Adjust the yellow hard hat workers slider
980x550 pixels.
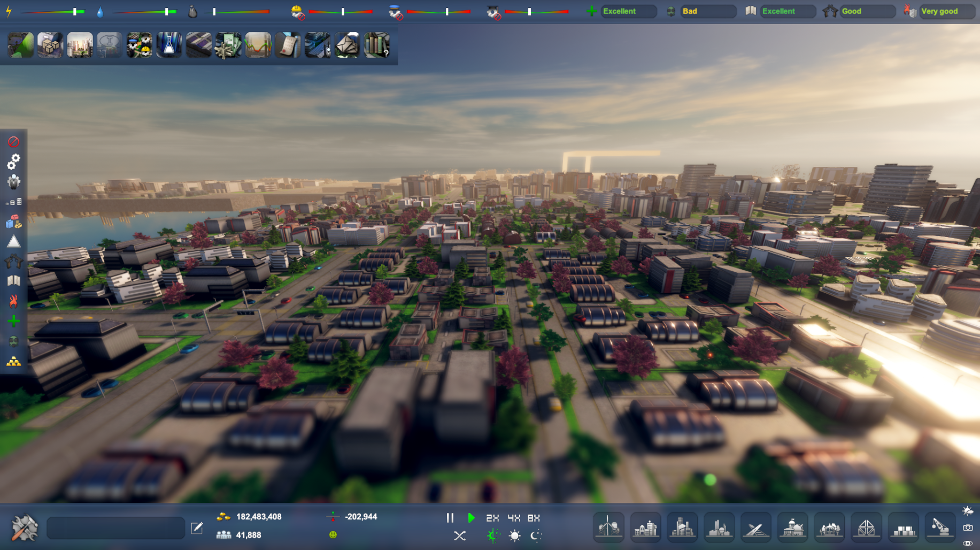coord(341,11)
